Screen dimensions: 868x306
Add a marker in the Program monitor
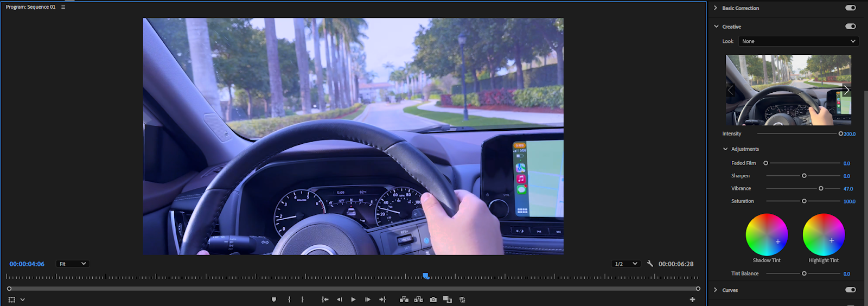(274, 299)
